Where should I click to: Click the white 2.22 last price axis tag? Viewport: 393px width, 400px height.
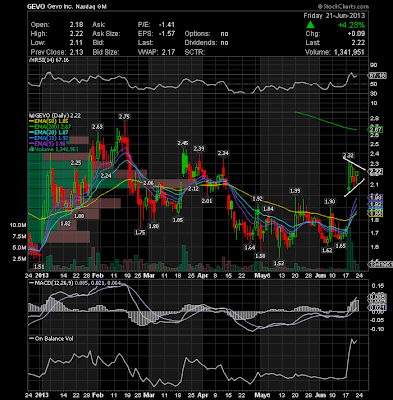(375, 171)
